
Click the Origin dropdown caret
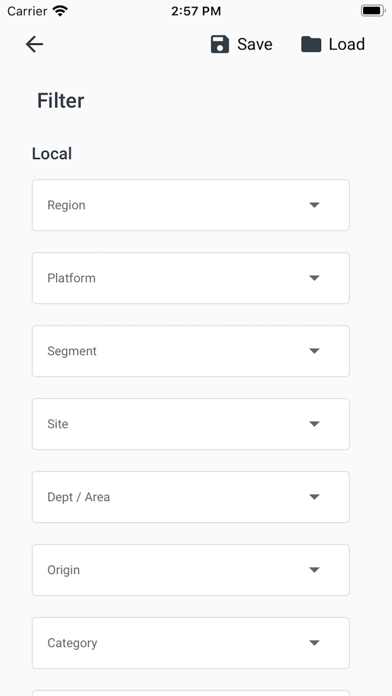click(314, 570)
